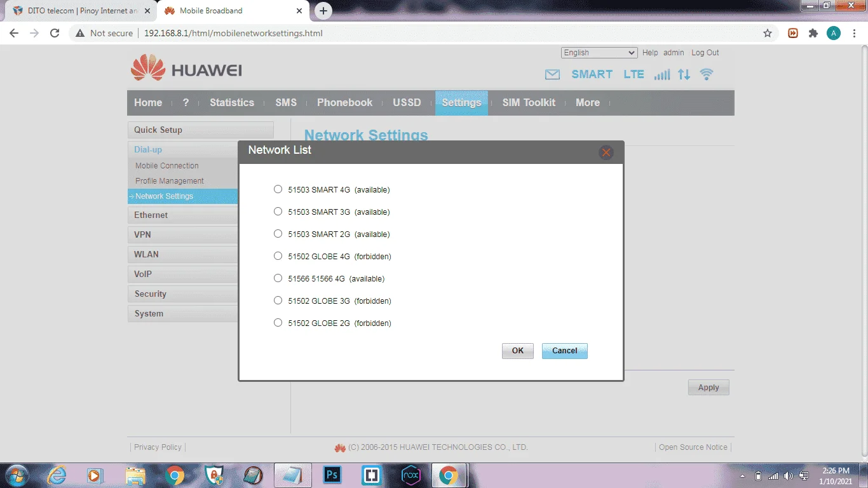Expand the WLAN section

pos(183,254)
